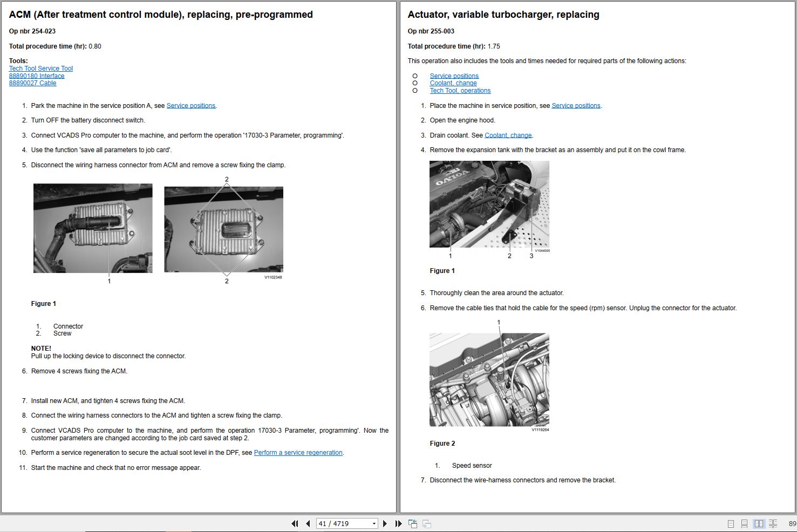Toggle two-page view mode

[x=759, y=523]
